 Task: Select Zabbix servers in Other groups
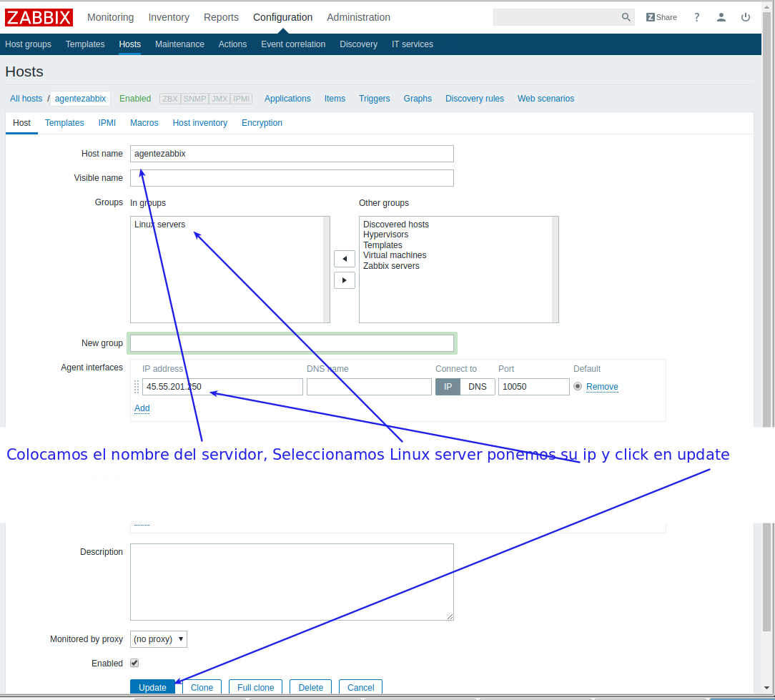pos(391,266)
